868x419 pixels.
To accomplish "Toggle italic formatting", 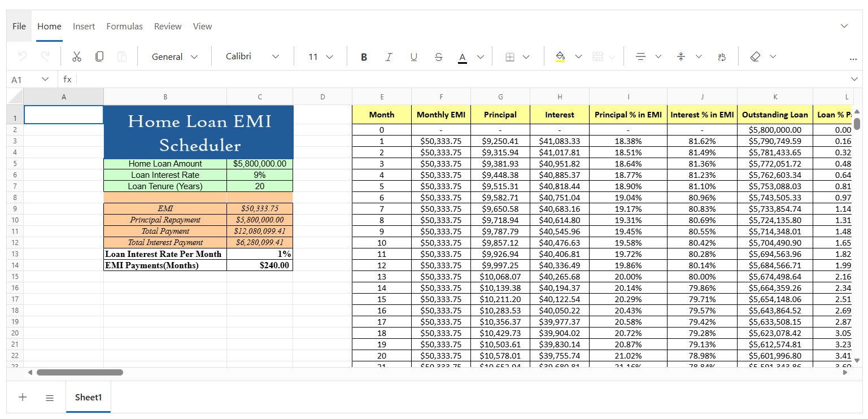I will click(x=389, y=56).
